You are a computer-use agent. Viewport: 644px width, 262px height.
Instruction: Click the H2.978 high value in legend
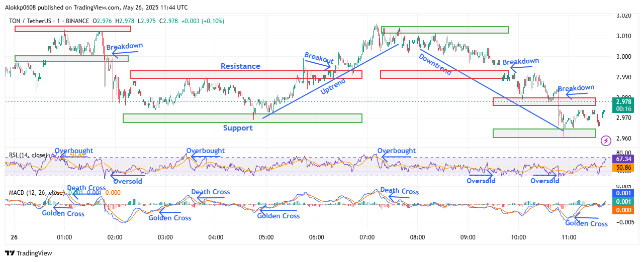125,21
